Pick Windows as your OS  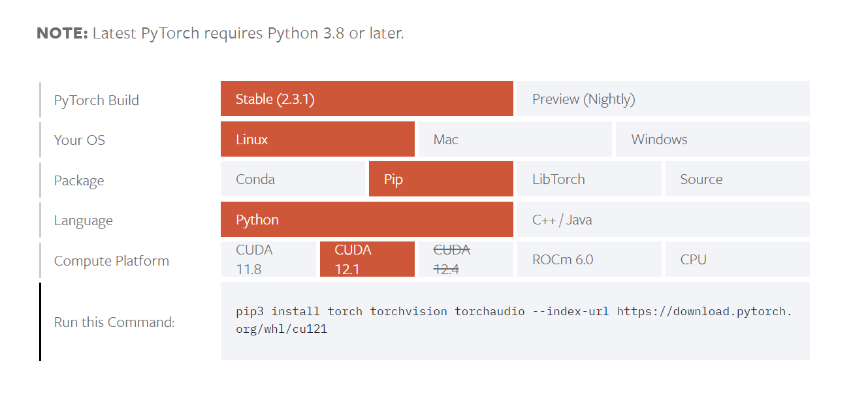pyautogui.click(x=713, y=139)
